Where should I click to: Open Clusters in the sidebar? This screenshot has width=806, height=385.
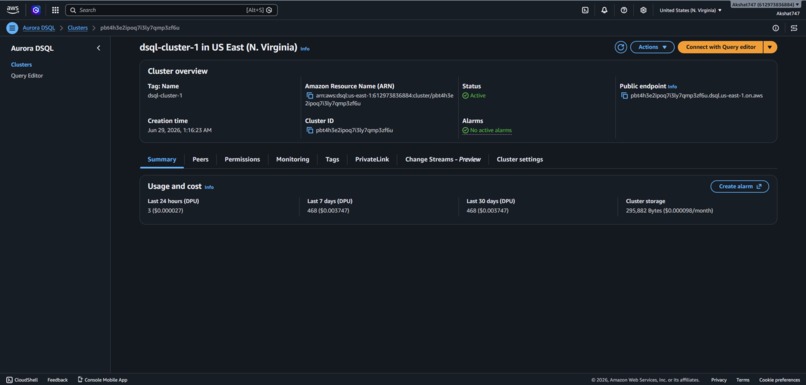(21, 65)
